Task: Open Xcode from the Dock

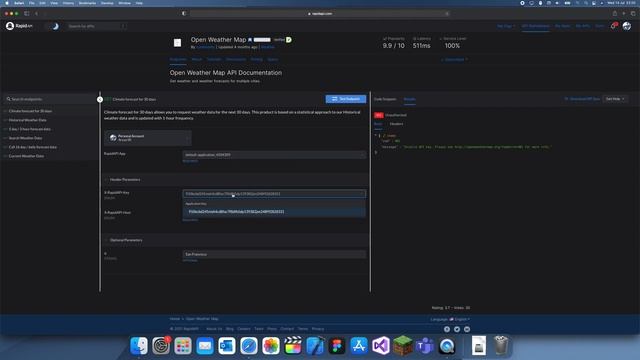Action: pos(315,346)
